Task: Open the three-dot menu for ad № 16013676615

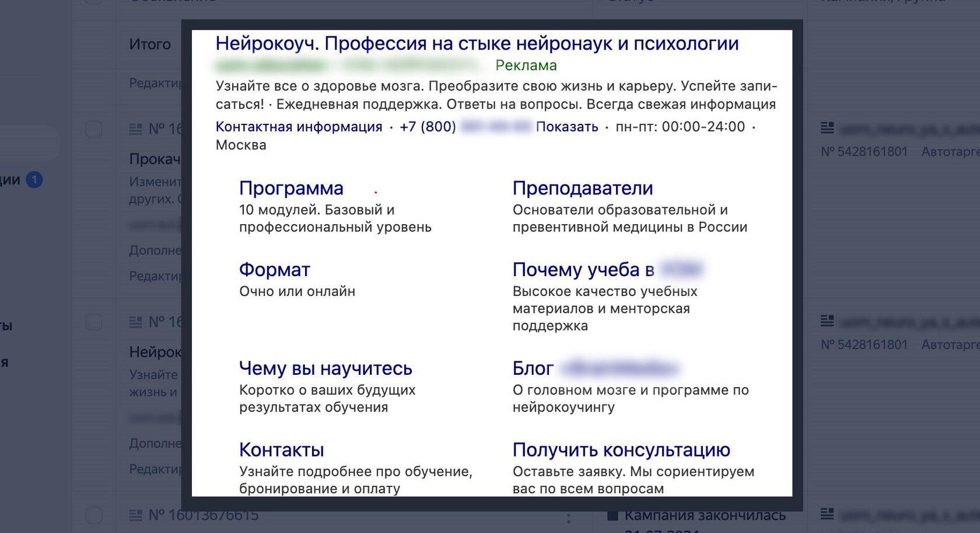Action: 568,517
